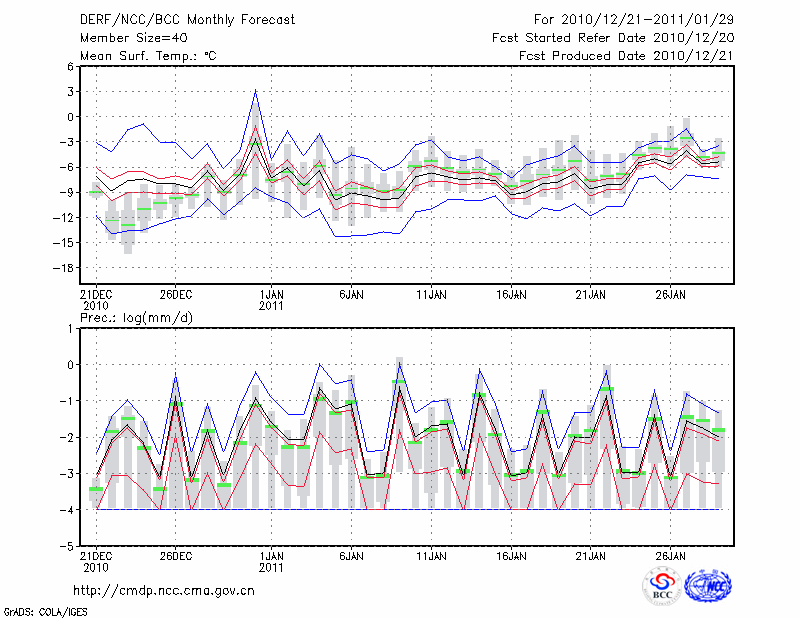Click 16JAN tick below precipitation chart
The height and width of the screenshot is (618, 800).
click(x=511, y=555)
